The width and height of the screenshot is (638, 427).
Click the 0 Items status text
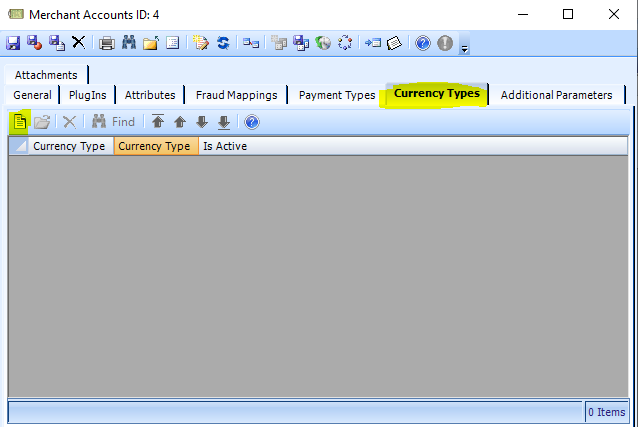click(607, 412)
